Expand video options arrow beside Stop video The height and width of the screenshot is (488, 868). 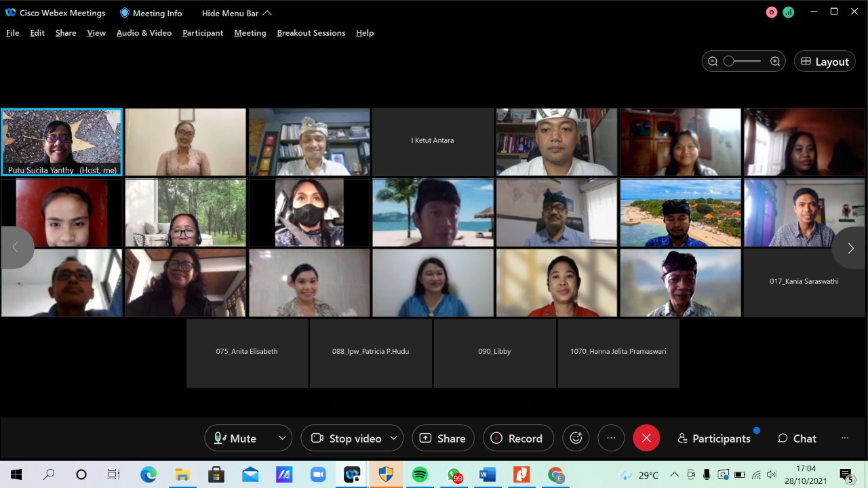point(393,439)
